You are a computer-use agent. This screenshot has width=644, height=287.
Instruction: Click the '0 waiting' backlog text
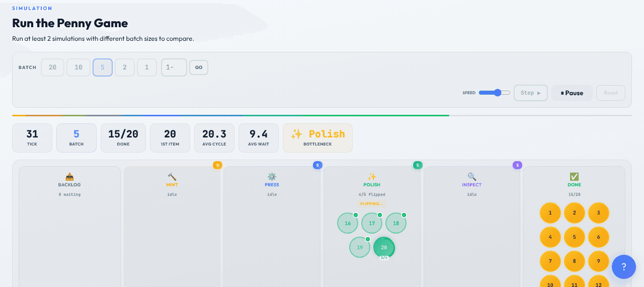click(x=69, y=194)
